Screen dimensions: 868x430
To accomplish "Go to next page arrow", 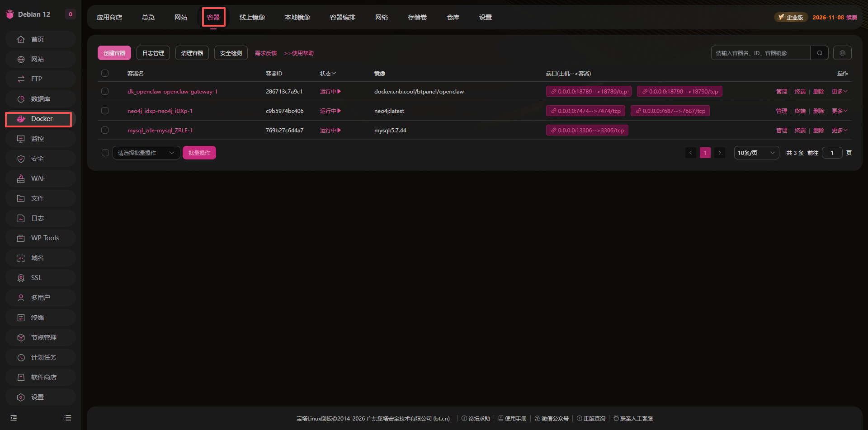I will (720, 153).
